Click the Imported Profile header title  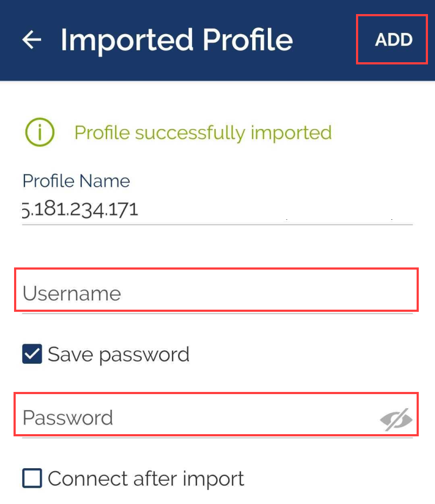(176, 40)
